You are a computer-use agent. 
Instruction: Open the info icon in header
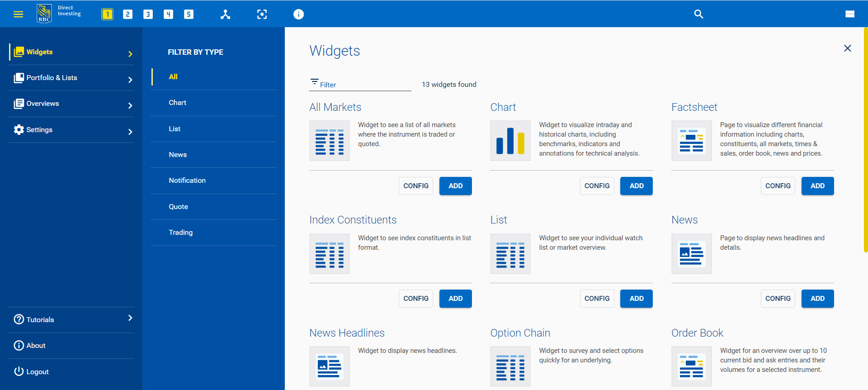click(298, 14)
